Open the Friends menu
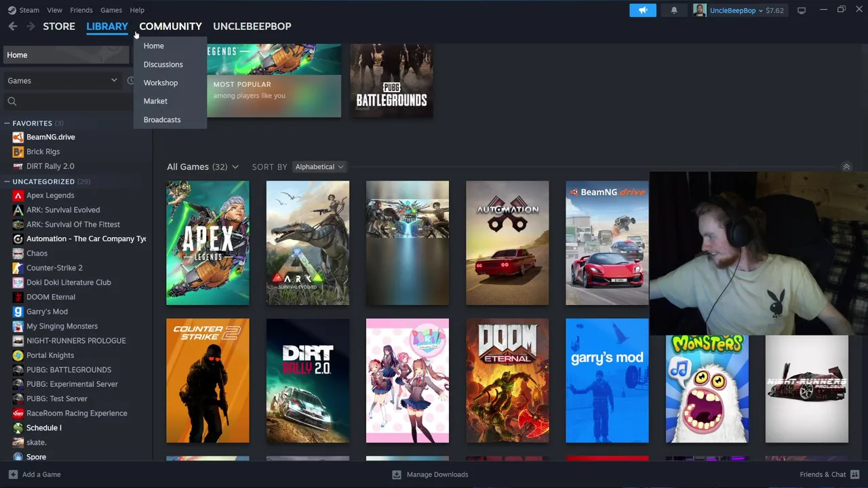Screen dimensions: 868x488 pyautogui.click(x=81, y=10)
